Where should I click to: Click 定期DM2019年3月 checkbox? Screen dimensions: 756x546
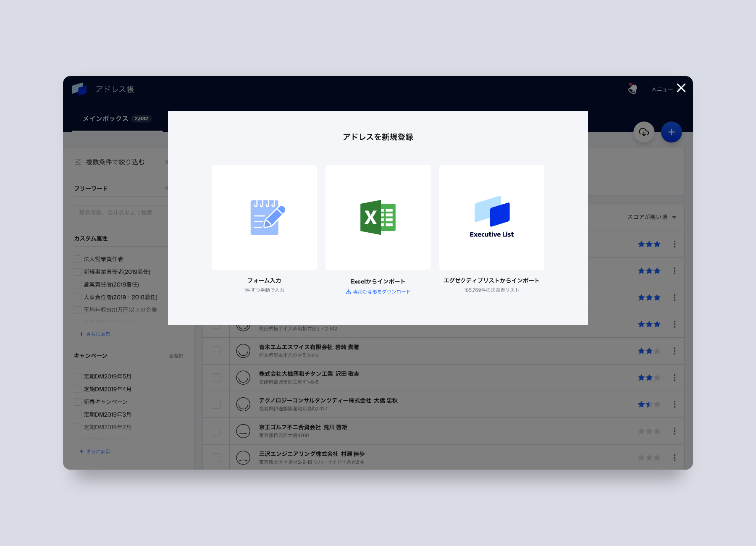(x=78, y=415)
